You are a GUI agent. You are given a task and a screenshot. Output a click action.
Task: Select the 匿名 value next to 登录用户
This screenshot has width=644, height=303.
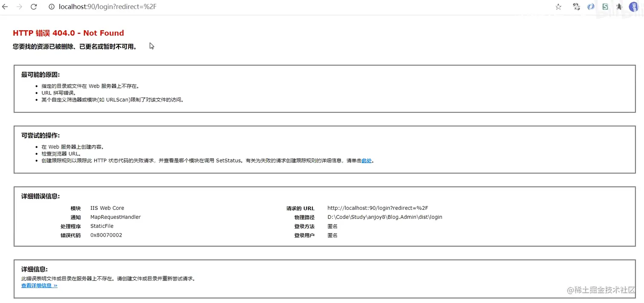[x=333, y=235]
